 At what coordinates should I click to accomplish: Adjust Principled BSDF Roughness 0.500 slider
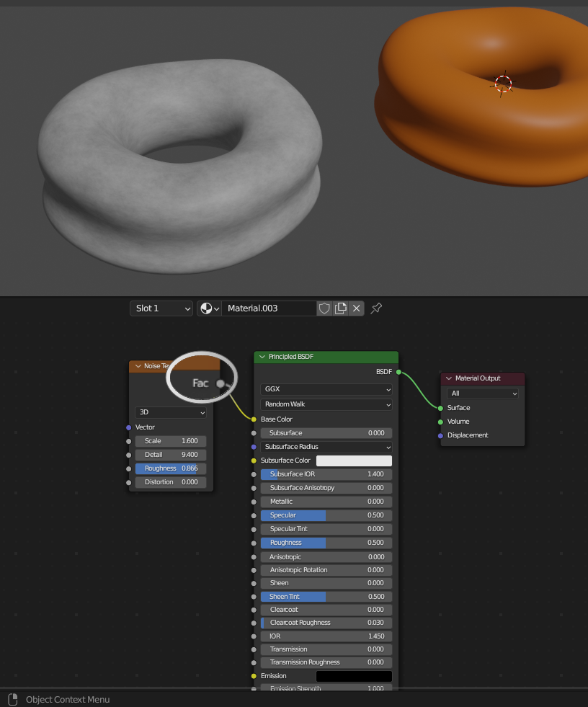(x=326, y=543)
